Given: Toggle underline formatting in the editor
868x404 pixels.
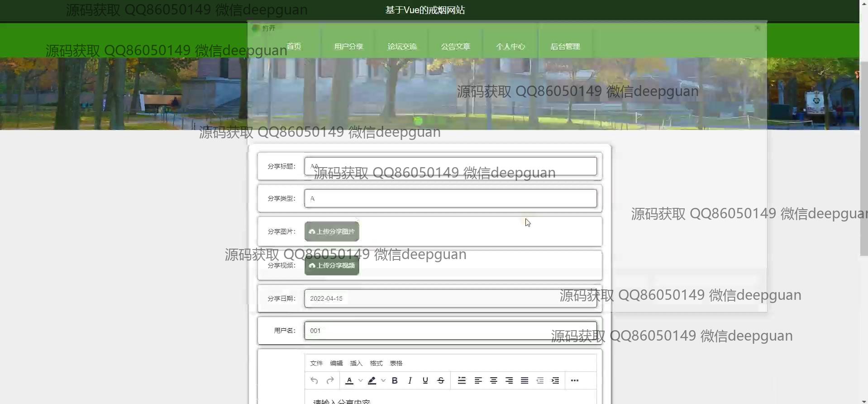Looking at the screenshot, I should 425,380.
